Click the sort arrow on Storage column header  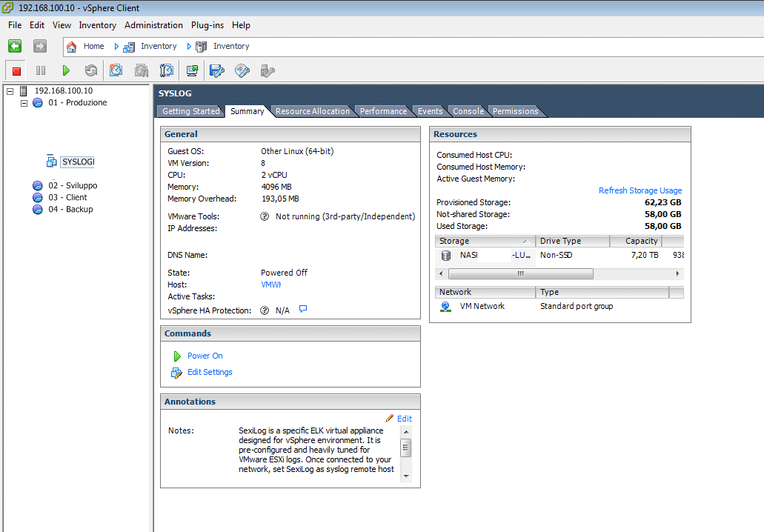[525, 241]
